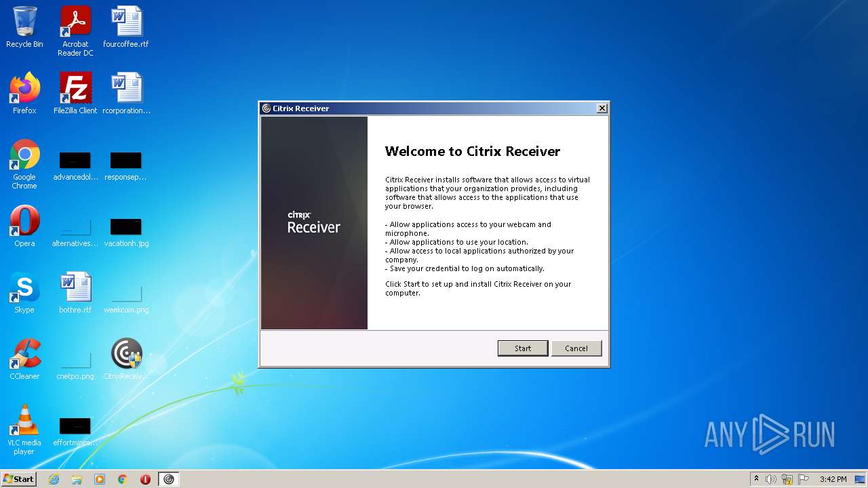The image size is (868, 488).
Task: Select cnetpo.png file
Action: pyautogui.click(x=75, y=365)
